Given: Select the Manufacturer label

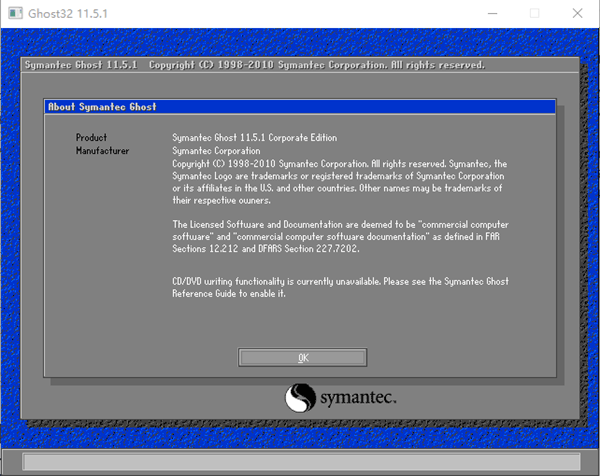Looking at the screenshot, I should [x=103, y=151].
